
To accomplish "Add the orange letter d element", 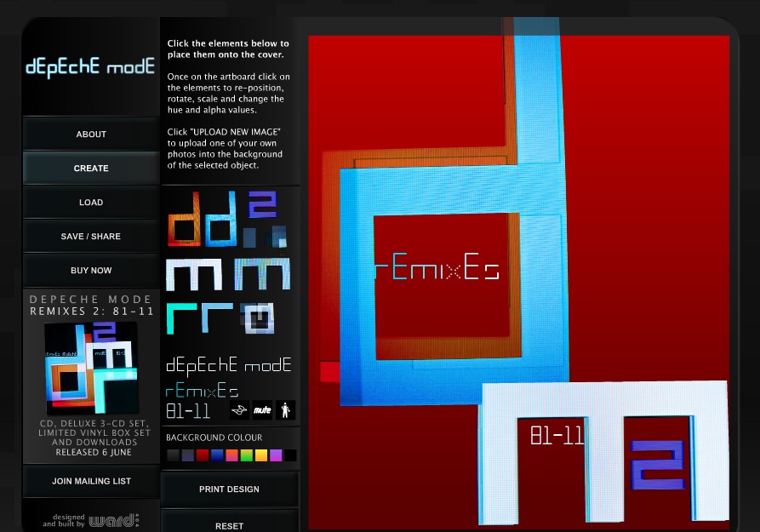I will [x=184, y=220].
